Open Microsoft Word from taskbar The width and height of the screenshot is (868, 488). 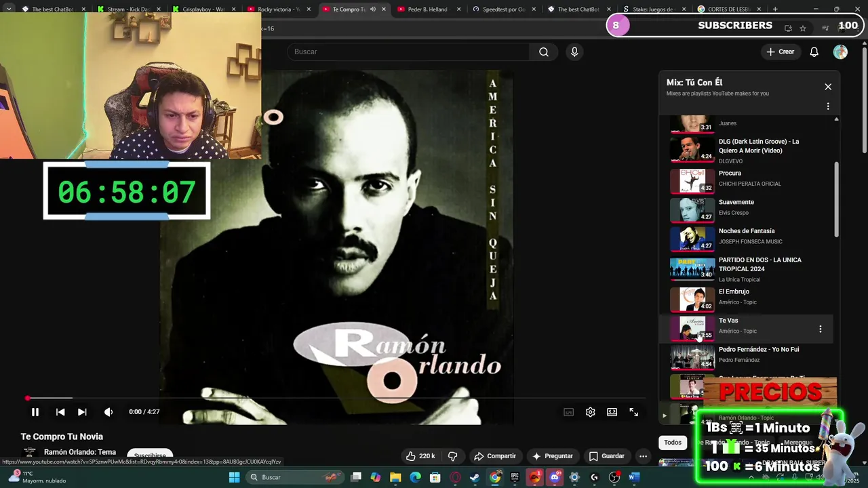pos(634,477)
